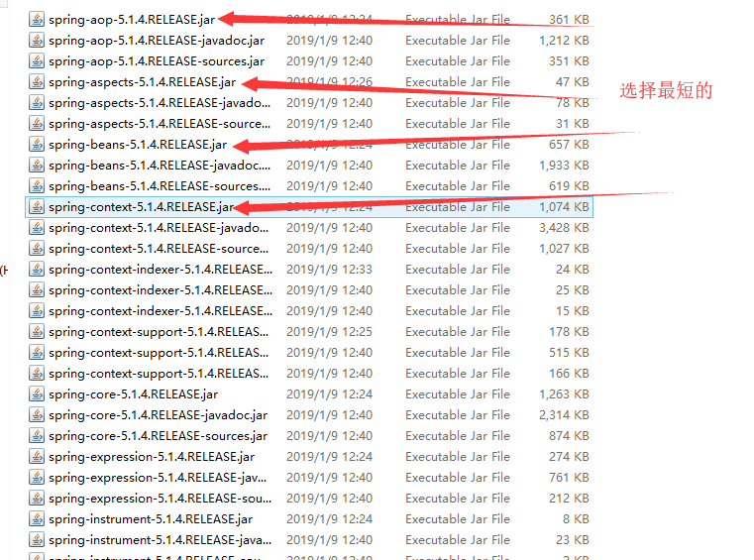754x560 pixels.
Task: Click Executable Jar File type in 212 KB row
Action: pos(458,499)
